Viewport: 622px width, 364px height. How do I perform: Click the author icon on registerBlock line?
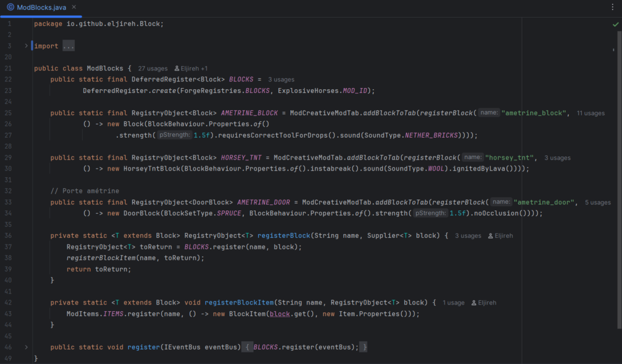click(x=491, y=235)
